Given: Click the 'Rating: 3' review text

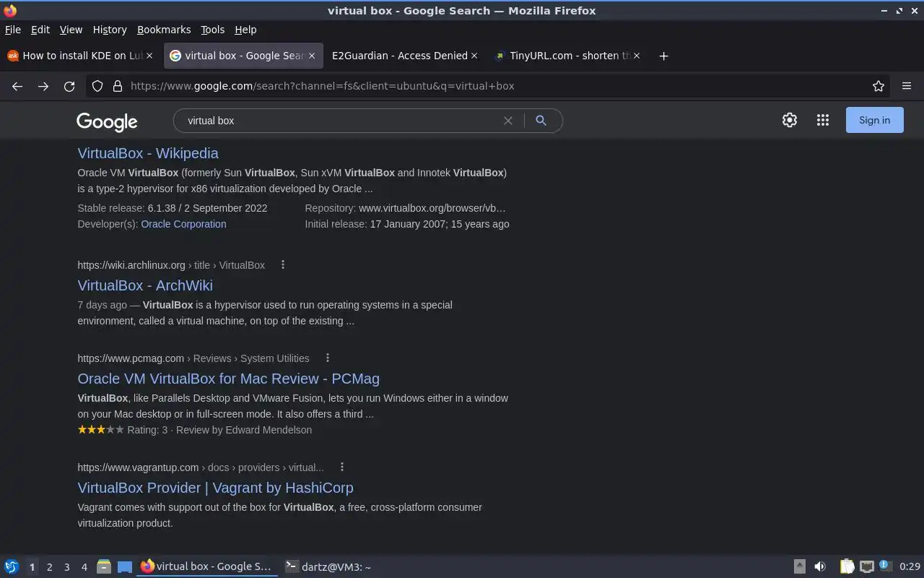Looking at the screenshot, I should 147,430.
